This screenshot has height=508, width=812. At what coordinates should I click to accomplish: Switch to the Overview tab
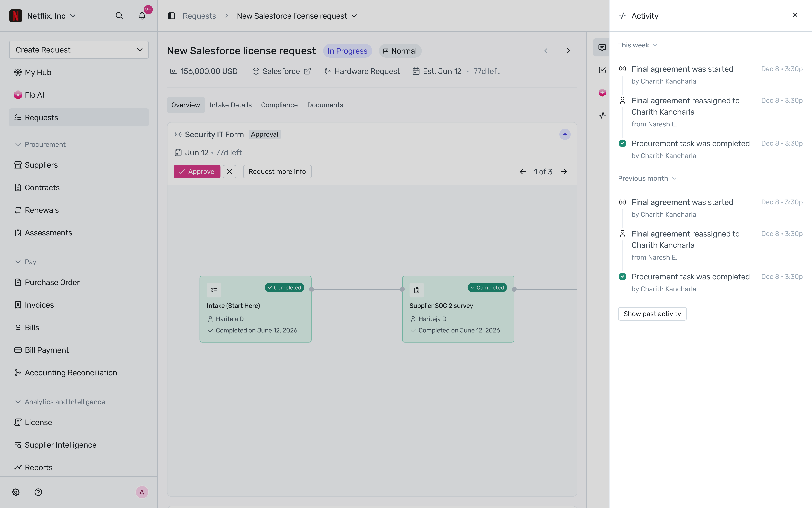click(x=186, y=105)
